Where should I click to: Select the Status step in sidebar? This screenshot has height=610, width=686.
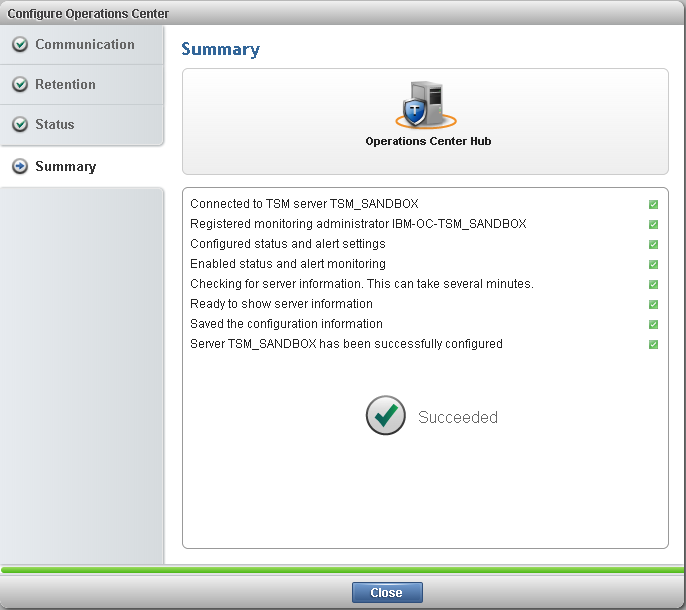[55, 125]
